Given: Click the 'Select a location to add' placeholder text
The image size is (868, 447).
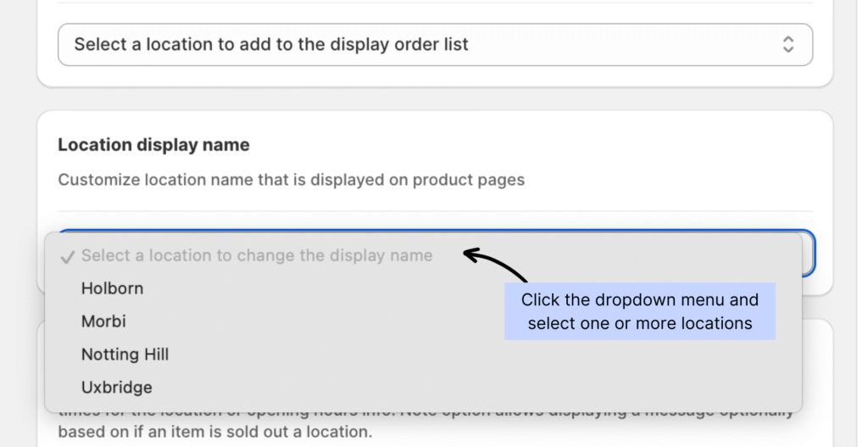Looking at the screenshot, I should 270,44.
